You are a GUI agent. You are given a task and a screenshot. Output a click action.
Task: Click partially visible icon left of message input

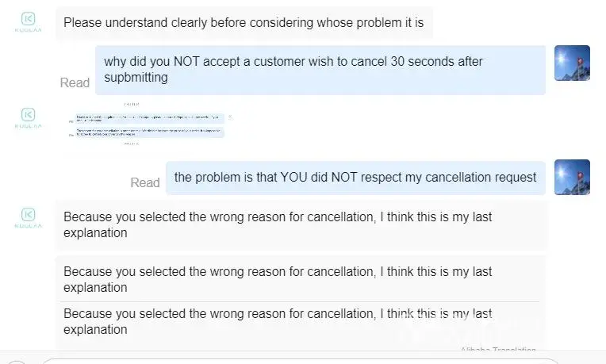pos(16,362)
